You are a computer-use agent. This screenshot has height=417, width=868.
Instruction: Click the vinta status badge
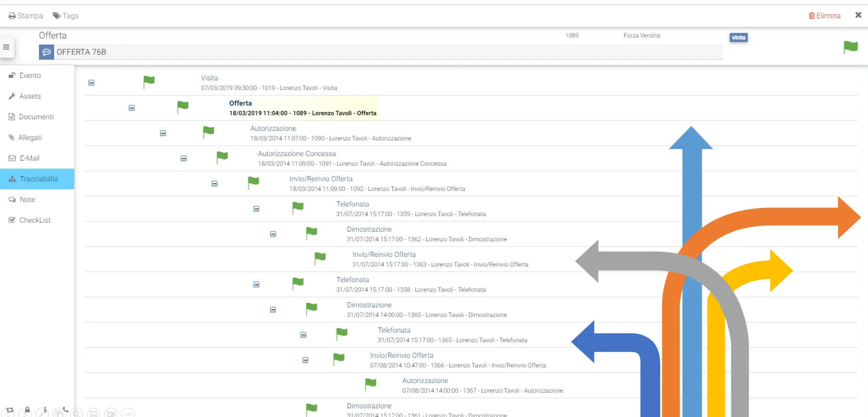[738, 38]
